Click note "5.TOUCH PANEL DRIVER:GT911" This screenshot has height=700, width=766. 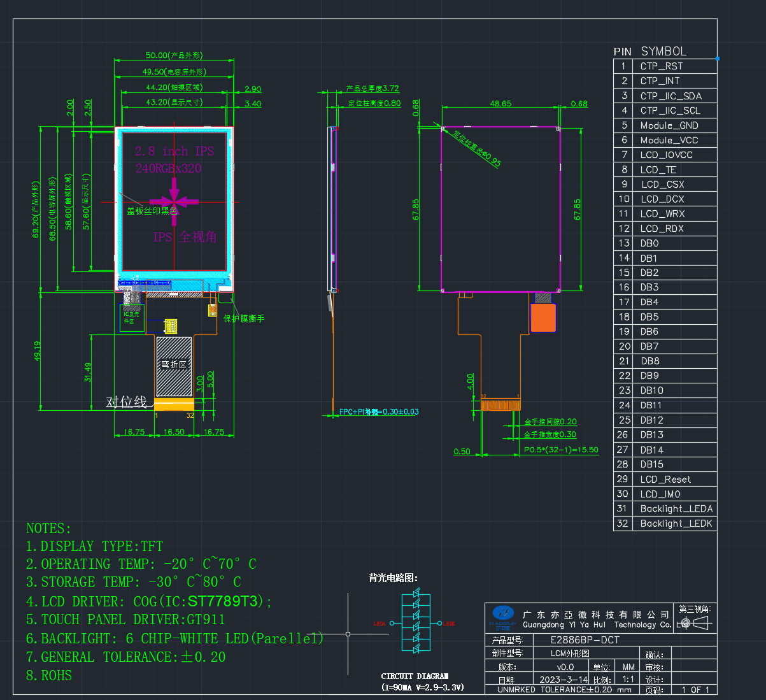[125, 620]
